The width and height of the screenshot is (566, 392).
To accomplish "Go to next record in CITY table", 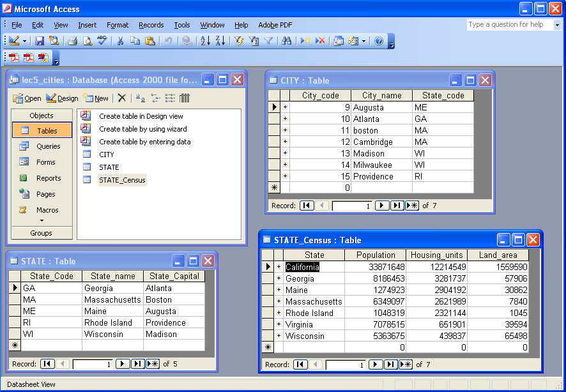I will click(x=381, y=206).
